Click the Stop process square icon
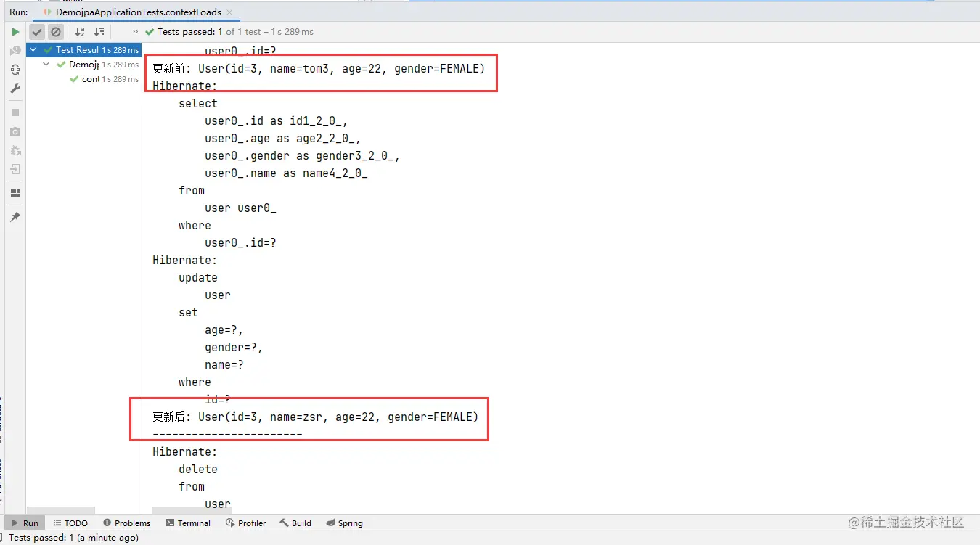The height and width of the screenshot is (545, 980). [15, 112]
